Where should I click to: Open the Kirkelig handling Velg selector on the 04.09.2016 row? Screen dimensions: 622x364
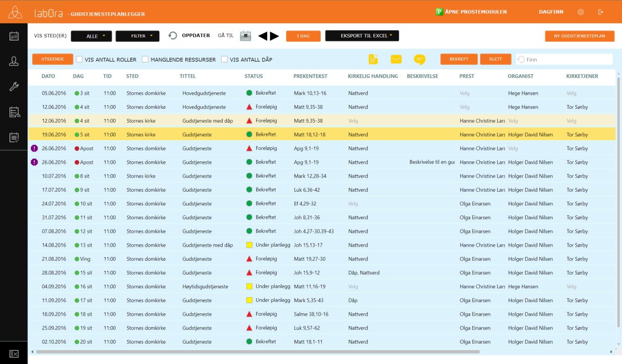click(353, 286)
